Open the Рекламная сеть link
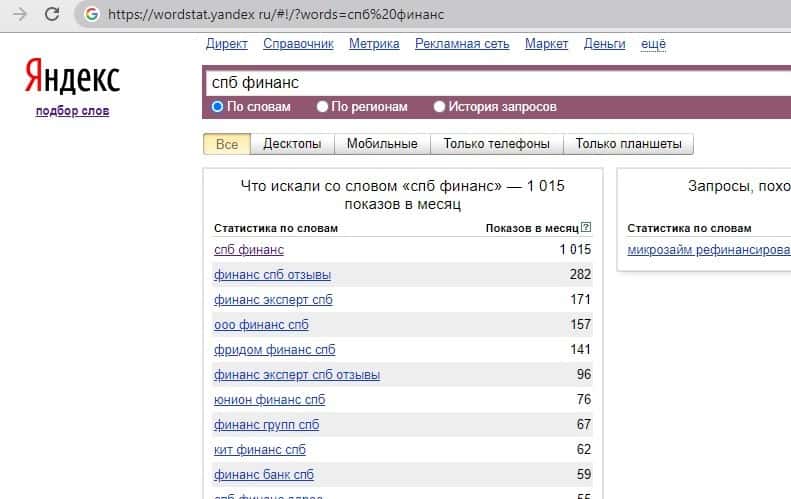The height and width of the screenshot is (499, 791). pyautogui.click(x=462, y=44)
